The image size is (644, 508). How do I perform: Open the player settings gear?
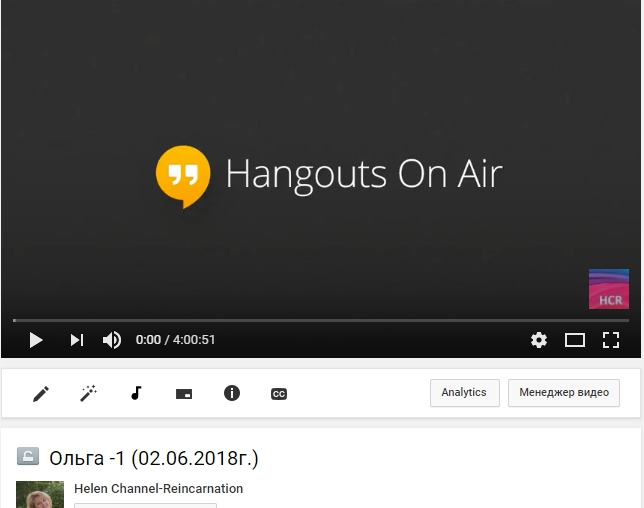pyautogui.click(x=539, y=340)
